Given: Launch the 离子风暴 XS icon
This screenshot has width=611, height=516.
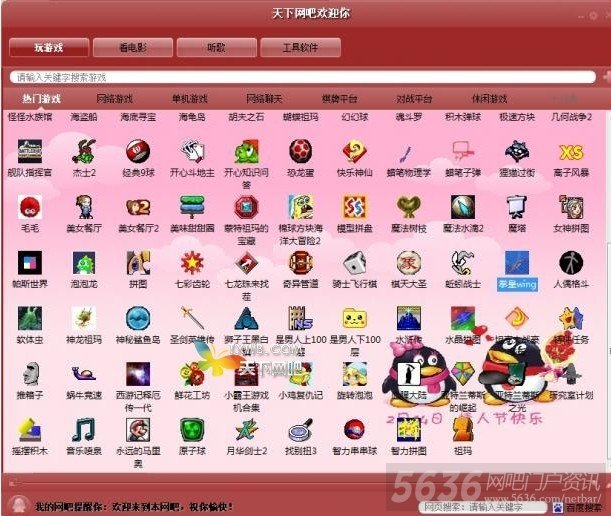Looking at the screenshot, I should pyautogui.click(x=571, y=151).
